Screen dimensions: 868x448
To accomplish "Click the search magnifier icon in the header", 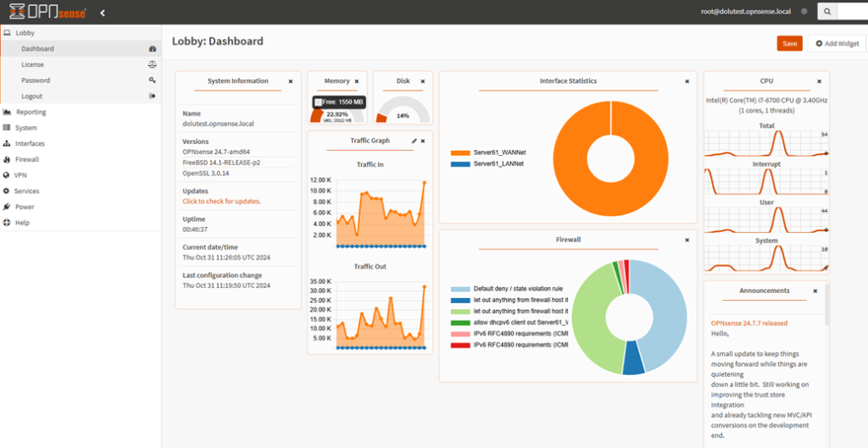I will [827, 11].
